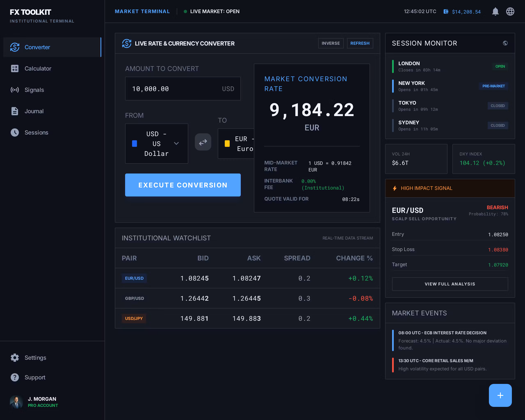Click the swap currencies arrow button
This screenshot has height=420, width=525.
(x=203, y=142)
